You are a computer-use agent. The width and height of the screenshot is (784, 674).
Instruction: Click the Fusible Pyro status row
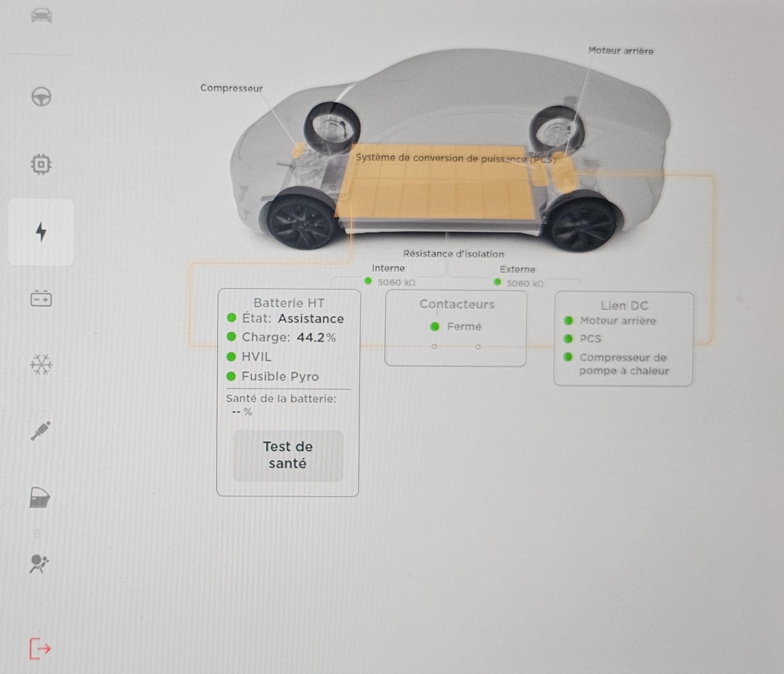pyautogui.click(x=273, y=377)
